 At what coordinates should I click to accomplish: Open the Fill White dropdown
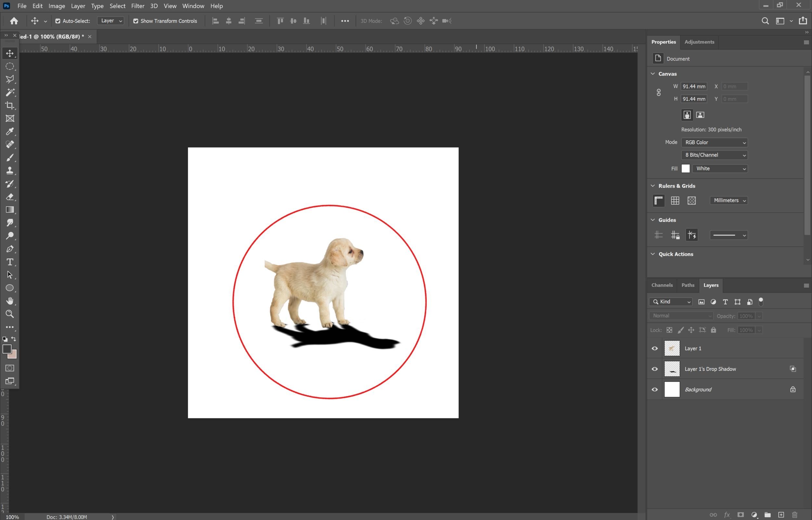pos(720,168)
